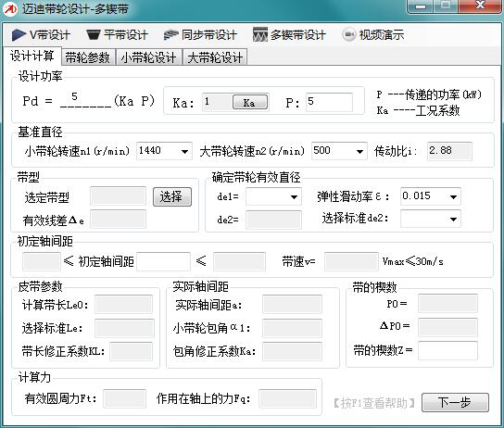Expand 选择标准de2 dropdown
The height and width of the screenshot is (428, 504).
(x=453, y=220)
